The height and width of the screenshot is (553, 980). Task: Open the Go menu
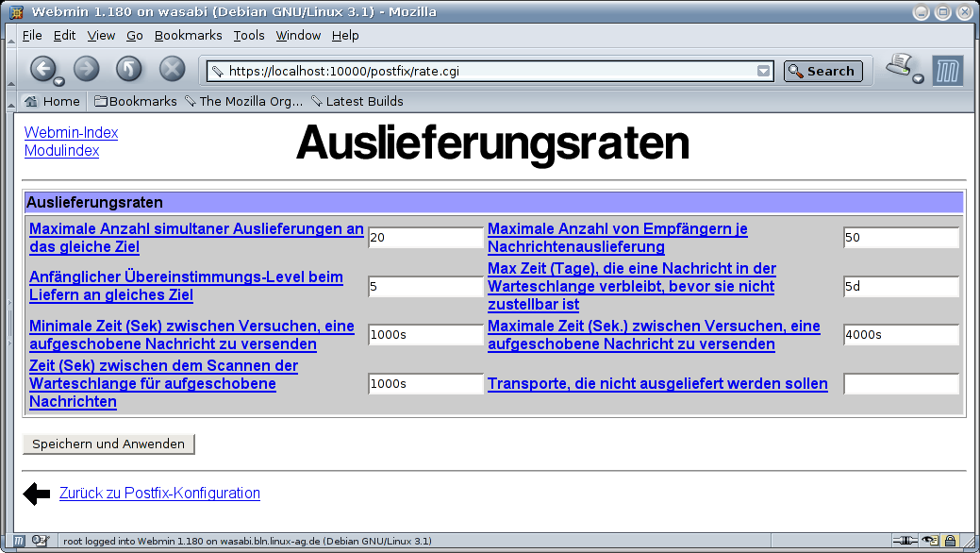pos(134,36)
